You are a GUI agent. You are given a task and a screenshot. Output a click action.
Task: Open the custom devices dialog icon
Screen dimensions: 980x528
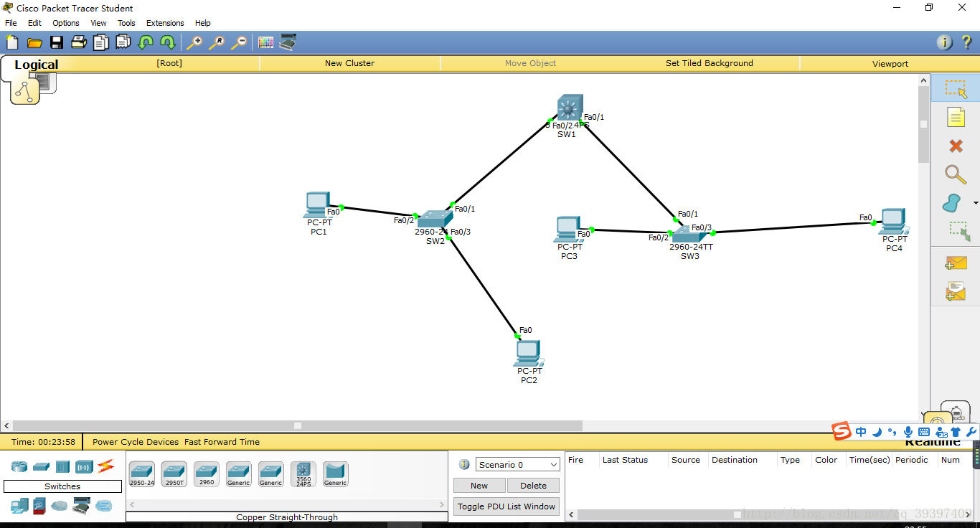(288, 42)
